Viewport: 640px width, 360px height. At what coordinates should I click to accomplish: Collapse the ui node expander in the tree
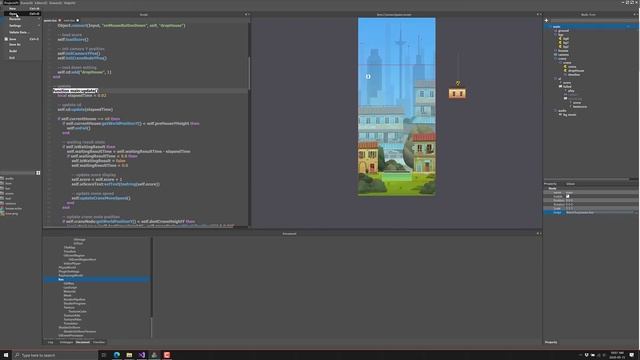[x=556, y=79]
